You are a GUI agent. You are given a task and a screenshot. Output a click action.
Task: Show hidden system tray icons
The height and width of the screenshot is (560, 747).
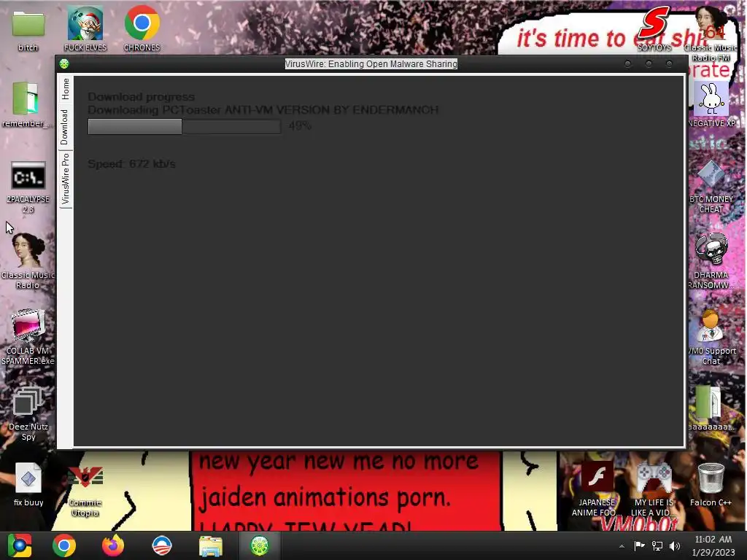point(622,546)
